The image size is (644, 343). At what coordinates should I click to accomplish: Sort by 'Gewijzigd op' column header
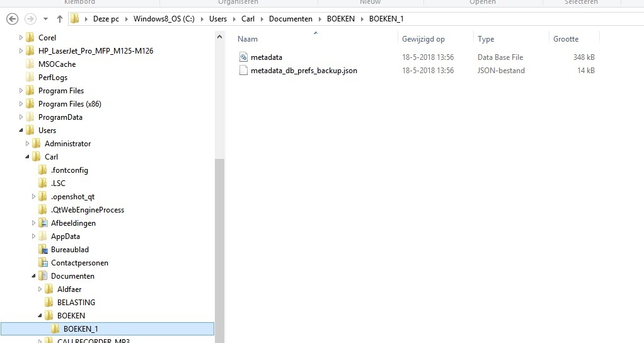click(423, 39)
